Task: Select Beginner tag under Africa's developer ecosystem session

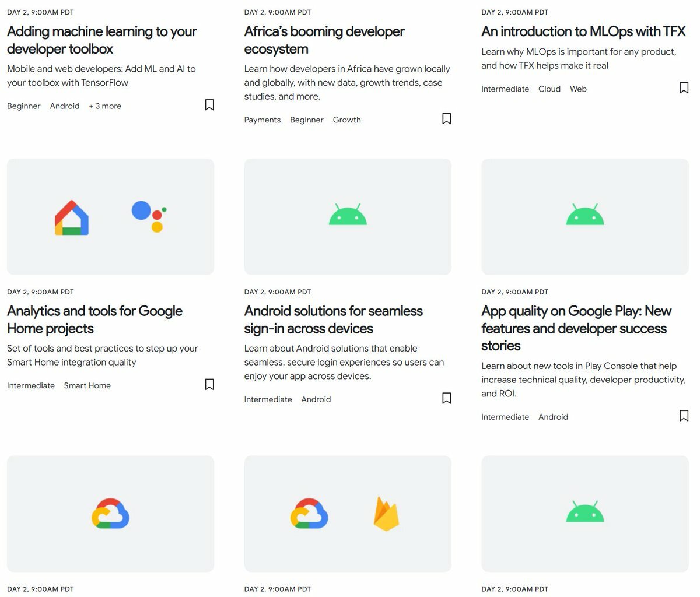Action: point(307,120)
